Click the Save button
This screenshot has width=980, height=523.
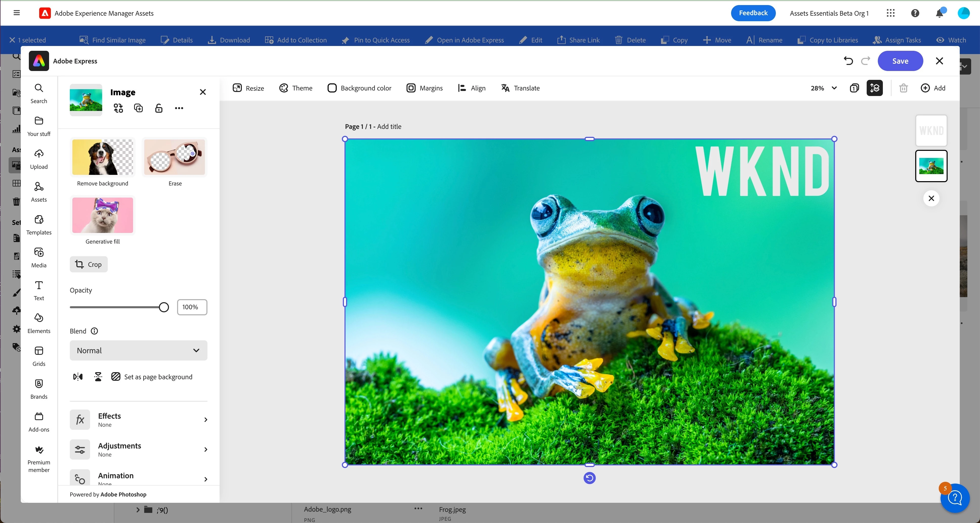tap(900, 61)
